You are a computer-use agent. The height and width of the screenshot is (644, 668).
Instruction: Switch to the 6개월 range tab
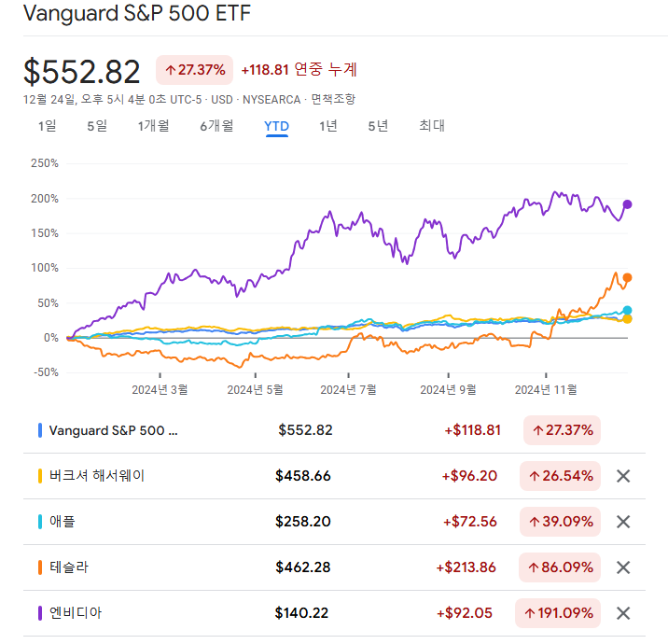click(216, 127)
